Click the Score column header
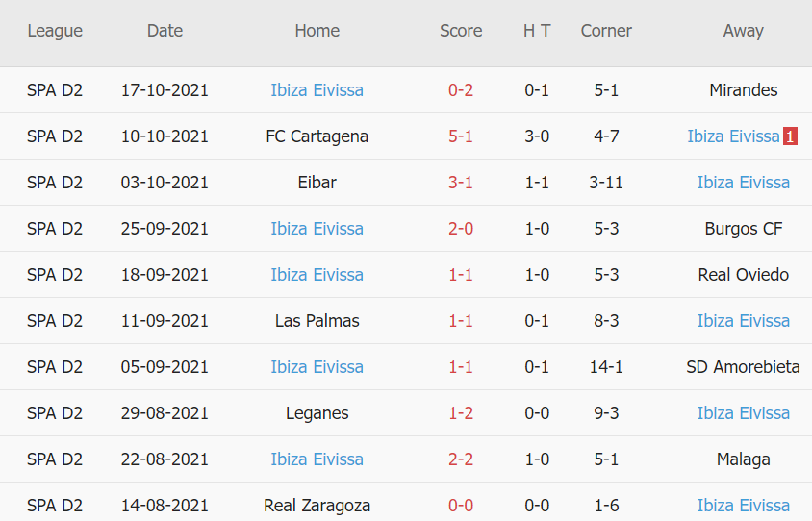Viewport: 812px width, 521px height. (x=461, y=31)
